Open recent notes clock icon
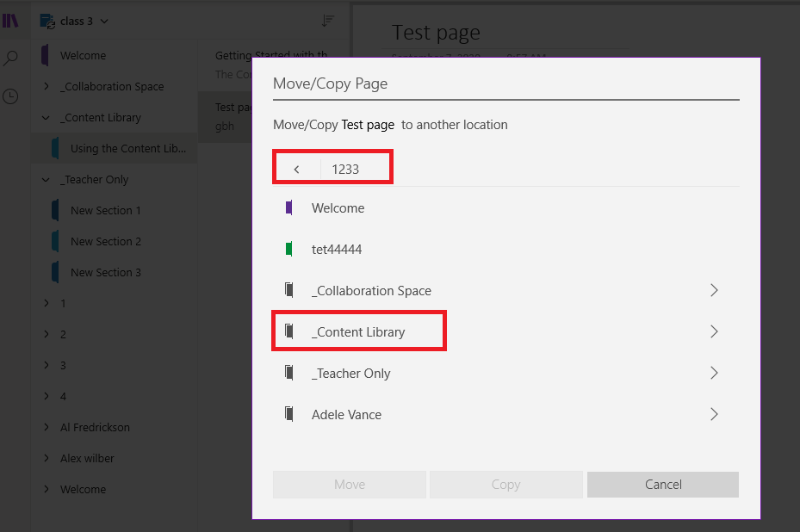Image resolution: width=800 pixels, height=532 pixels. [10, 96]
